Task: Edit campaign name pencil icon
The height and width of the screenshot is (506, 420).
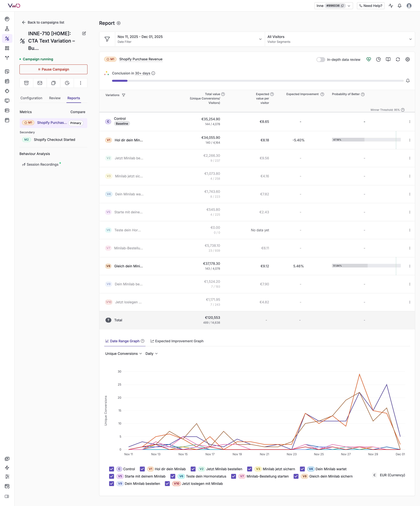Action: coord(84,33)
